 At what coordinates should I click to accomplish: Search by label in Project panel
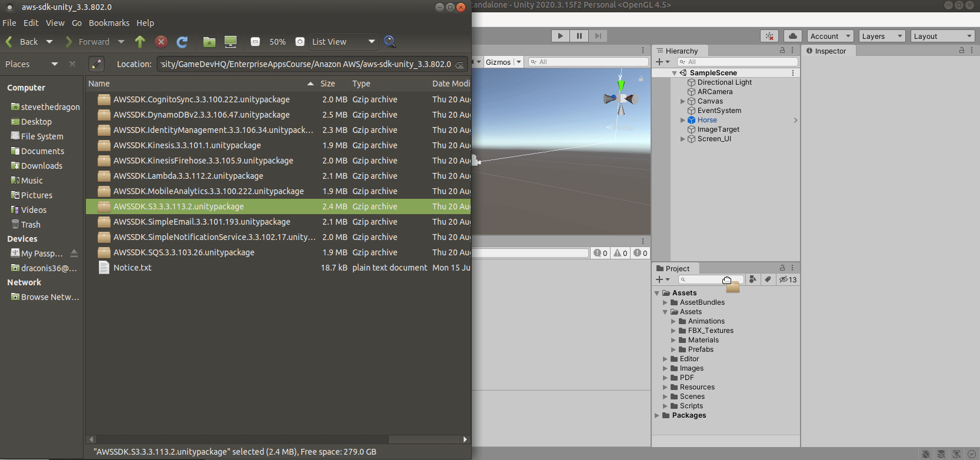click(768, 279)
